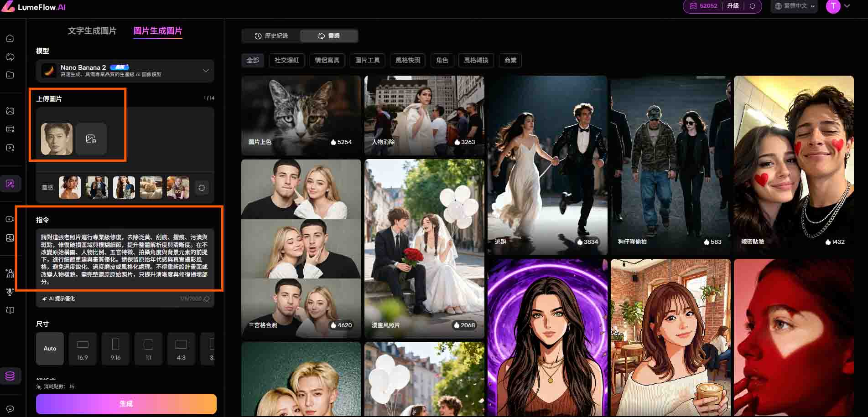Click the add image upload icon
This screenshot has width=868, height=417.
point(91,139)
